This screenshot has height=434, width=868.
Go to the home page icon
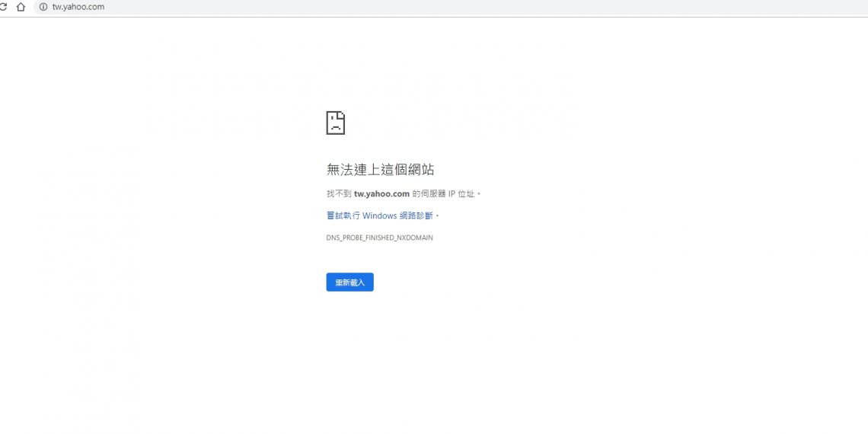click(x=21, y=7)
